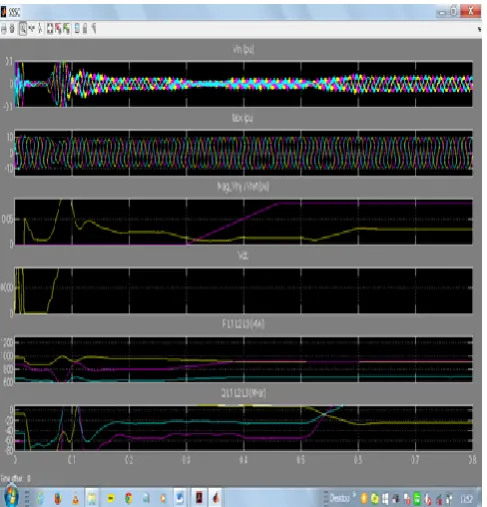Viewport: 487px width, 507px height.
Task: Open the scope Parameters icon
Action: [12, 29]
